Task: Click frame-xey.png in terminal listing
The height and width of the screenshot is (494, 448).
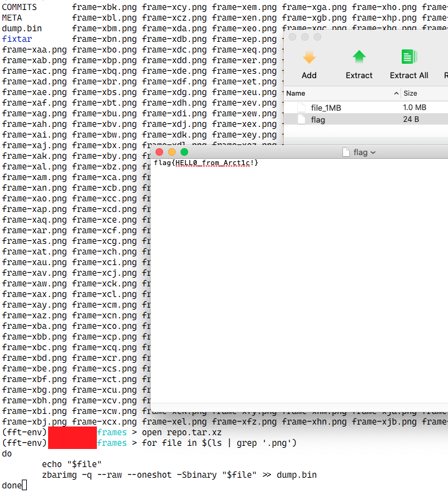Action: [x=244, y=134]
